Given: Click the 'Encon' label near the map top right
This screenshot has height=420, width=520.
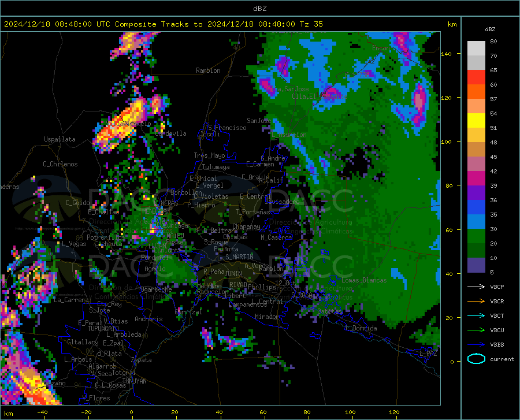Looking at the screenshot, I should point(381,48).
